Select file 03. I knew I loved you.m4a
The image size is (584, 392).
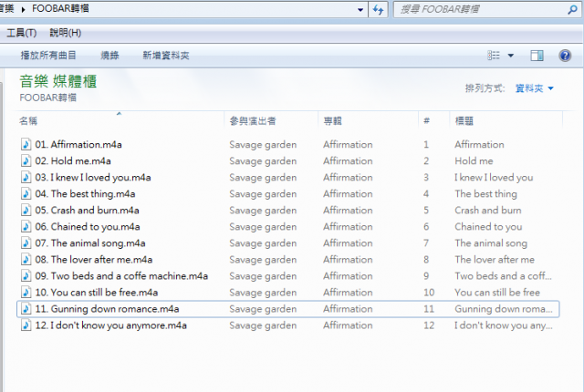pyautogui.click(x=93, y=177)
